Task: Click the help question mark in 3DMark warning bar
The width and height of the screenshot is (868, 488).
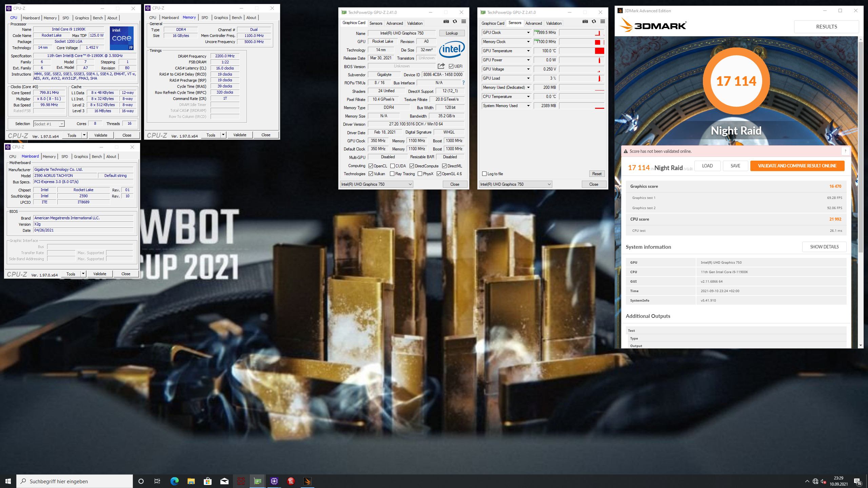Action: pos(845,151)
